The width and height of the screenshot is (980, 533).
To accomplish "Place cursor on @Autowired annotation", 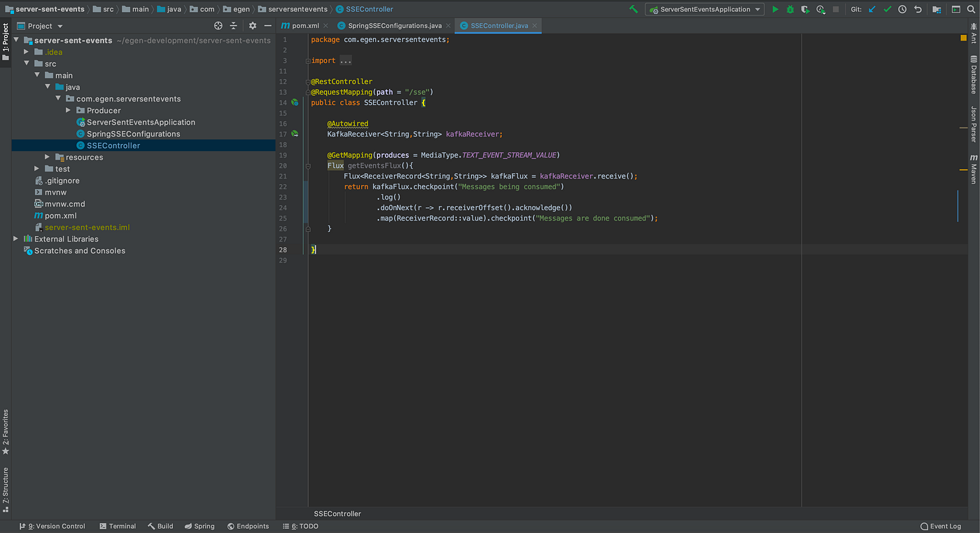I will [x=347, y=123].
